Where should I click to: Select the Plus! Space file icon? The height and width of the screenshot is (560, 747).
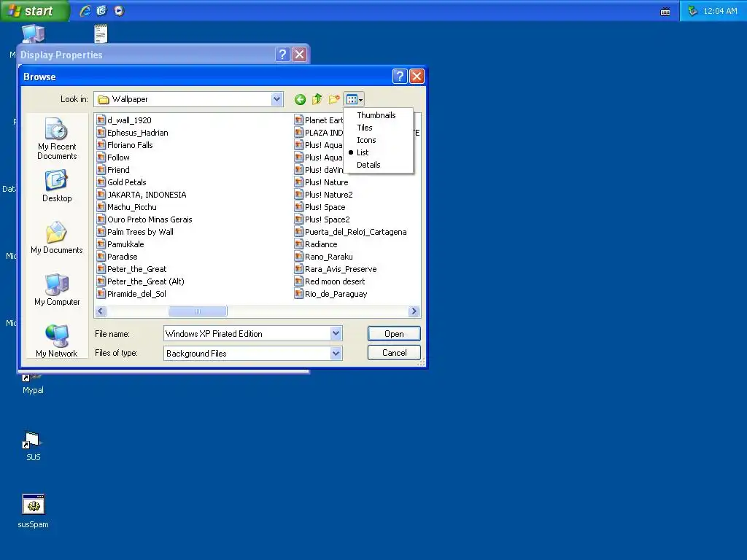coord(298,206)
